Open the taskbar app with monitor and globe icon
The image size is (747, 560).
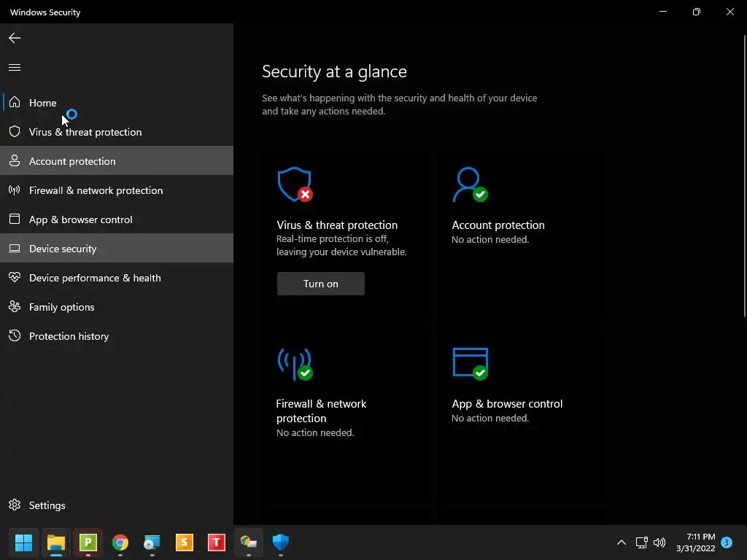pos(152,542)
